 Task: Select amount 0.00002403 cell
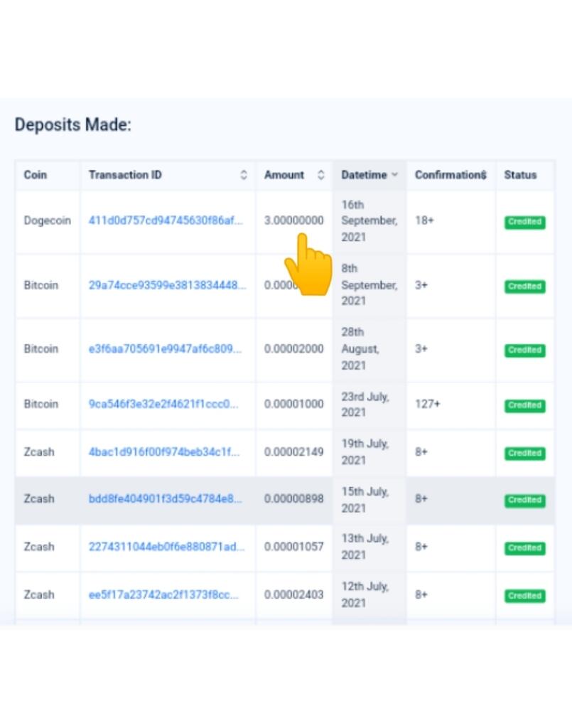(293, 595)
